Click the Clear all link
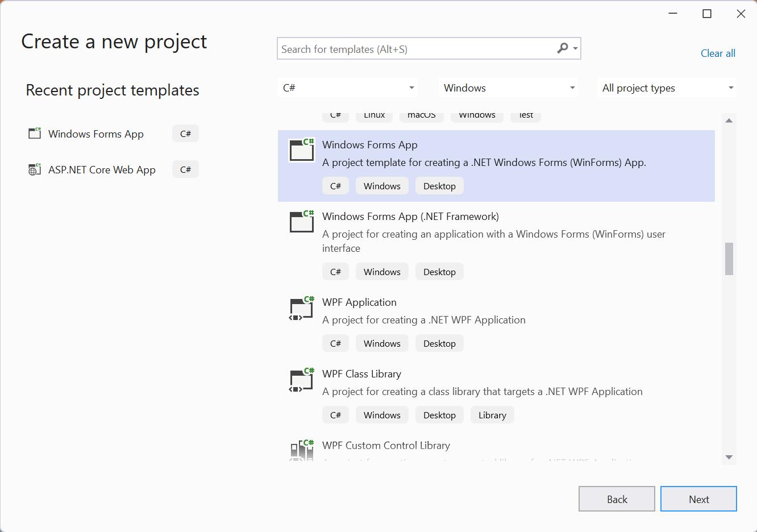 718,53
